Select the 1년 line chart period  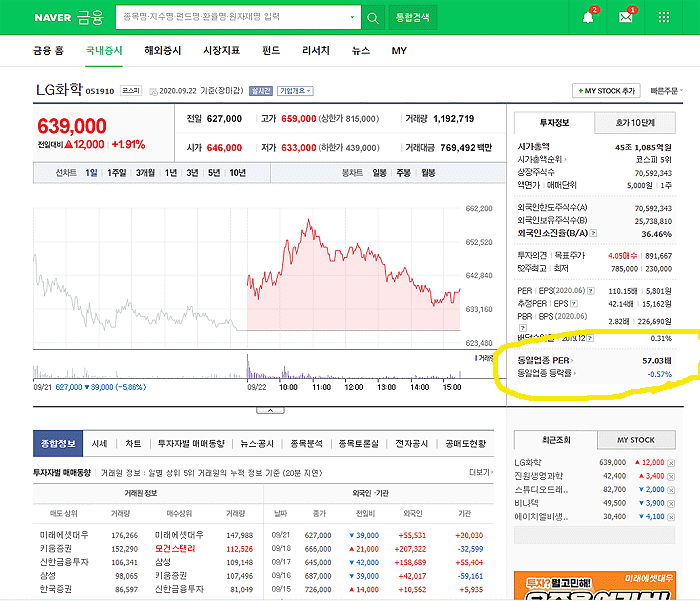pyautogui.click(x=171, y=173)
